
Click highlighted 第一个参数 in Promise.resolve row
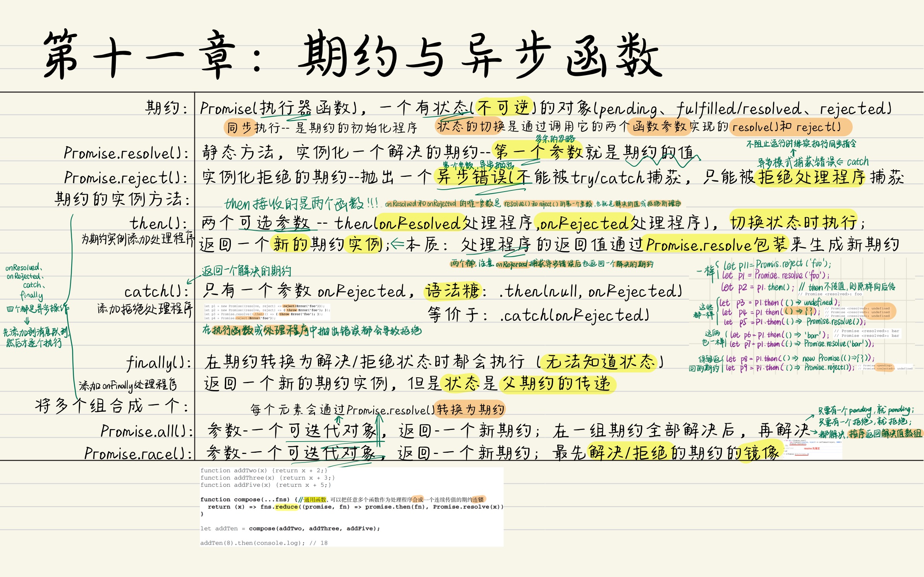click(x=538, y=151)
